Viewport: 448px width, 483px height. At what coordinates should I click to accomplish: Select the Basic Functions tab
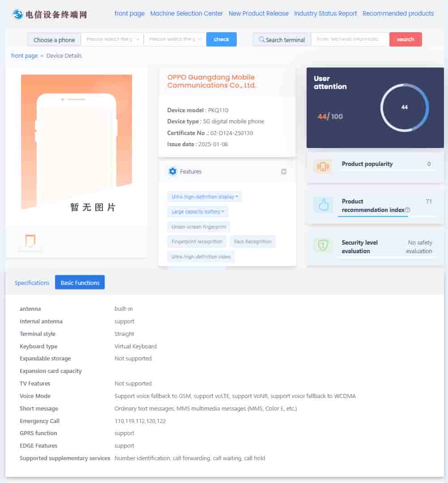coord(80,283)
